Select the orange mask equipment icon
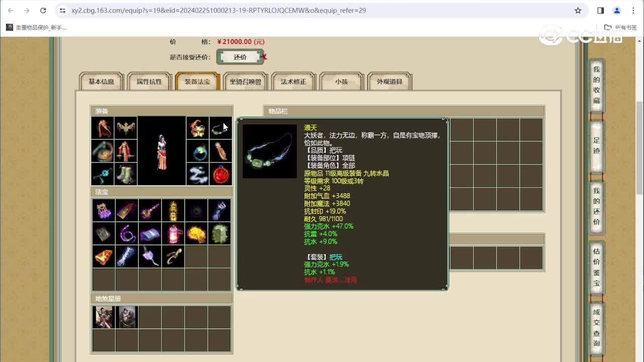 pyautogui.click(x=197, y=128)
